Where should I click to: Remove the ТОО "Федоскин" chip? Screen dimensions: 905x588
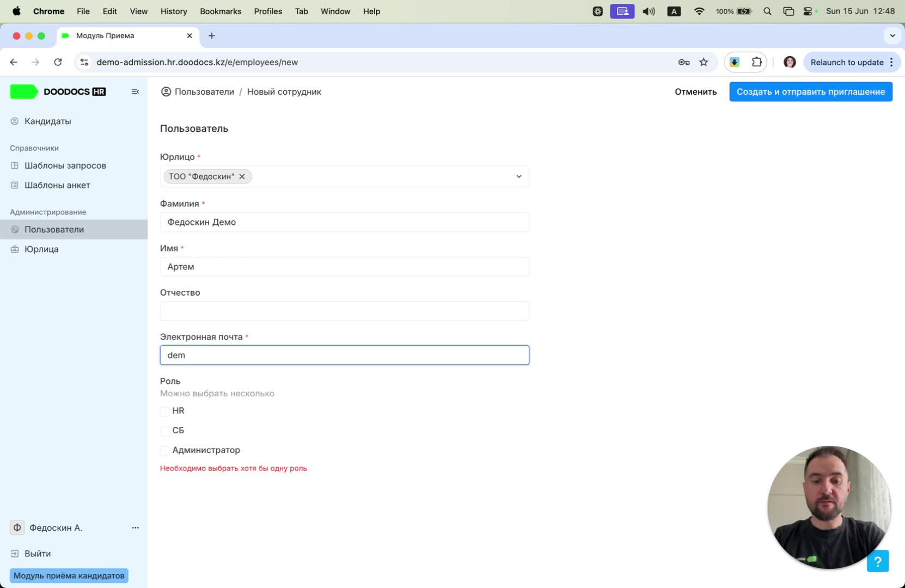click(242, 176)
